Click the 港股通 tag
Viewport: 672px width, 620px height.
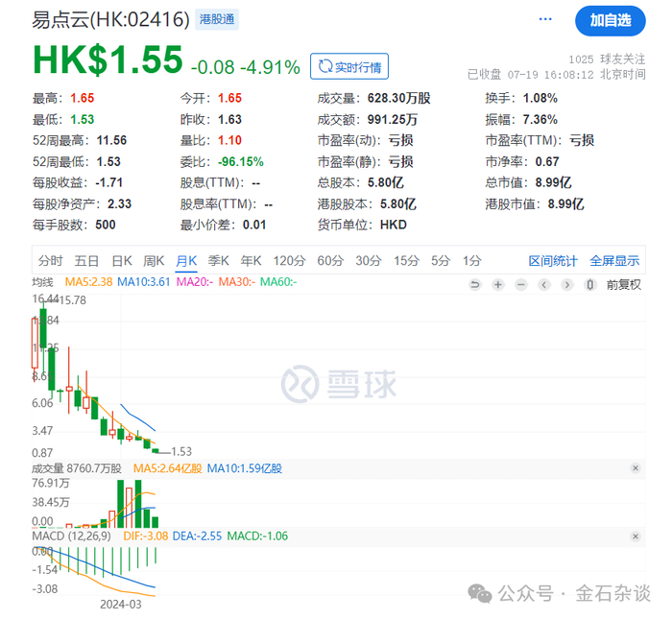(x=217, y=19)
